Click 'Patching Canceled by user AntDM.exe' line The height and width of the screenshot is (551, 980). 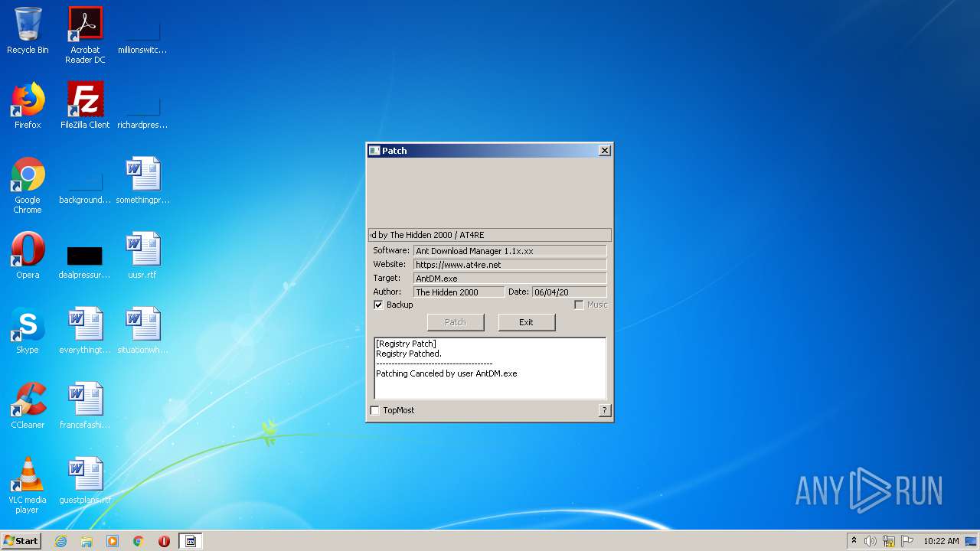tap(446, 373)
